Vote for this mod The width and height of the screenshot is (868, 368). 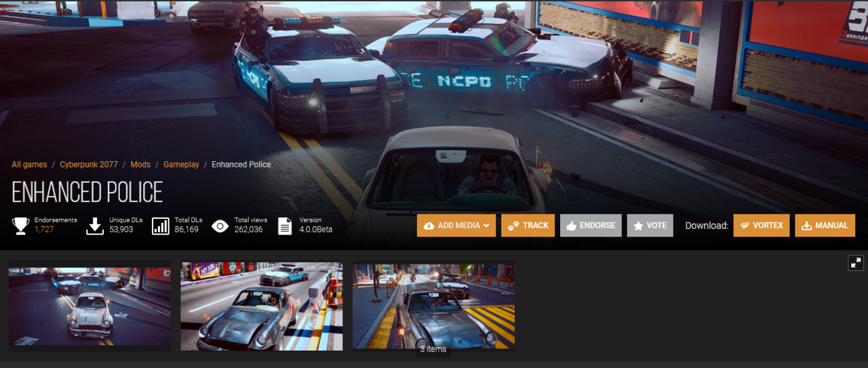pyautogui.click(x=650, y=226)
